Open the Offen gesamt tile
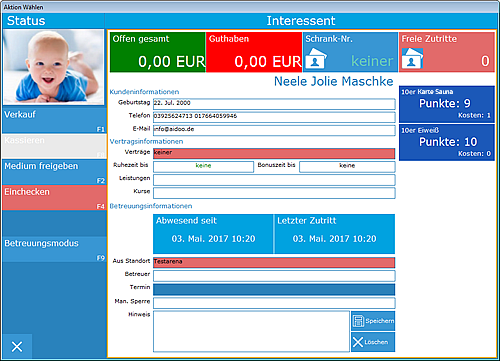 click(x=158, y=52)
